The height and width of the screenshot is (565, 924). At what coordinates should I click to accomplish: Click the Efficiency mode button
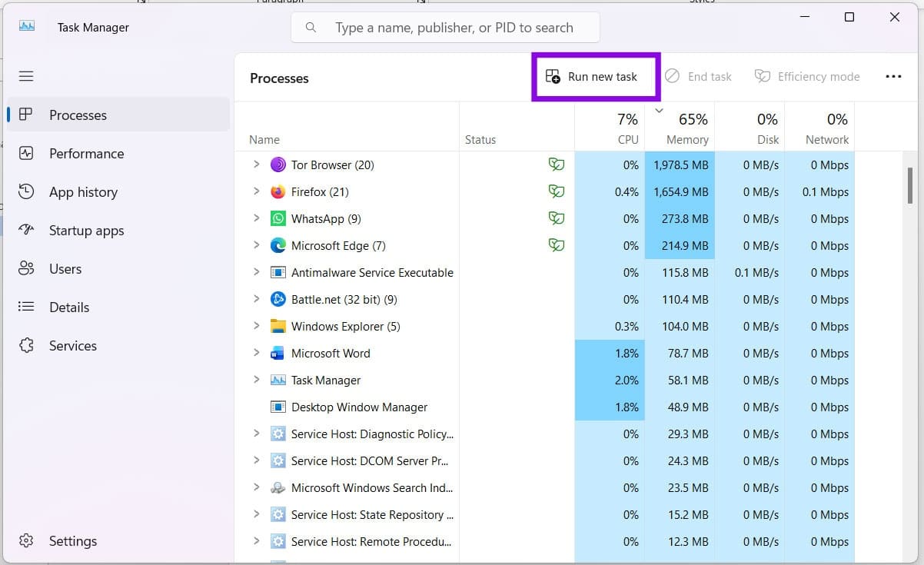coord(807,76)
